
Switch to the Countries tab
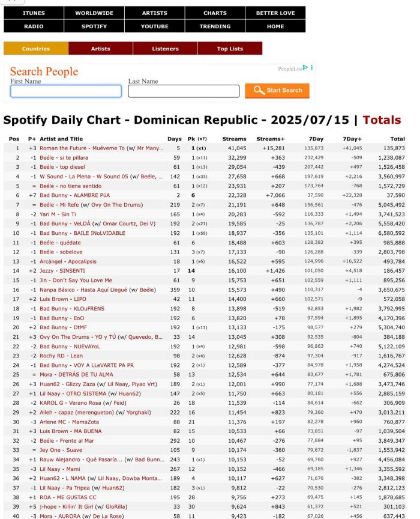[36, 49]
